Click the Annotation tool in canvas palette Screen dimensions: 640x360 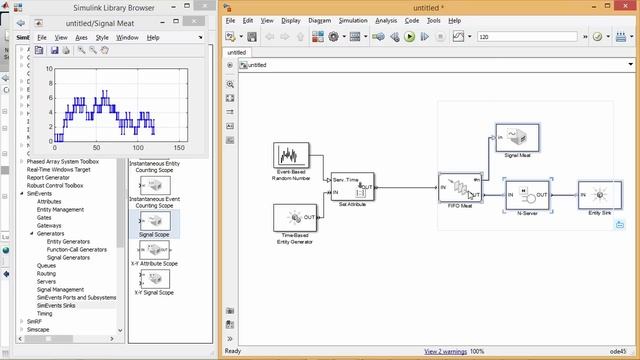(x=230, y=127)
